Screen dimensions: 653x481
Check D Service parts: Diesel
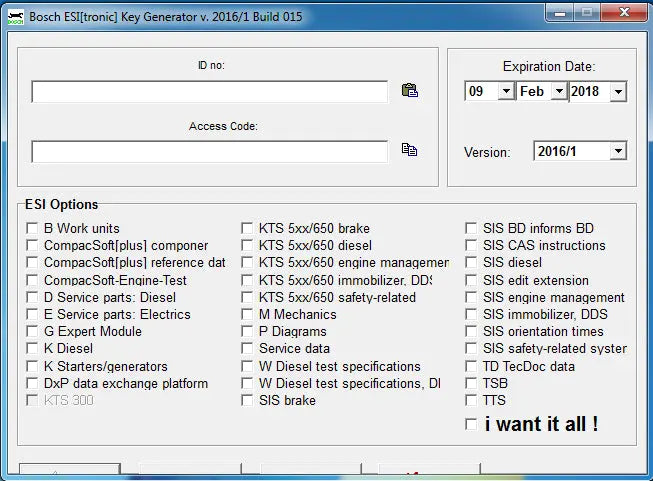pos(32,297)
